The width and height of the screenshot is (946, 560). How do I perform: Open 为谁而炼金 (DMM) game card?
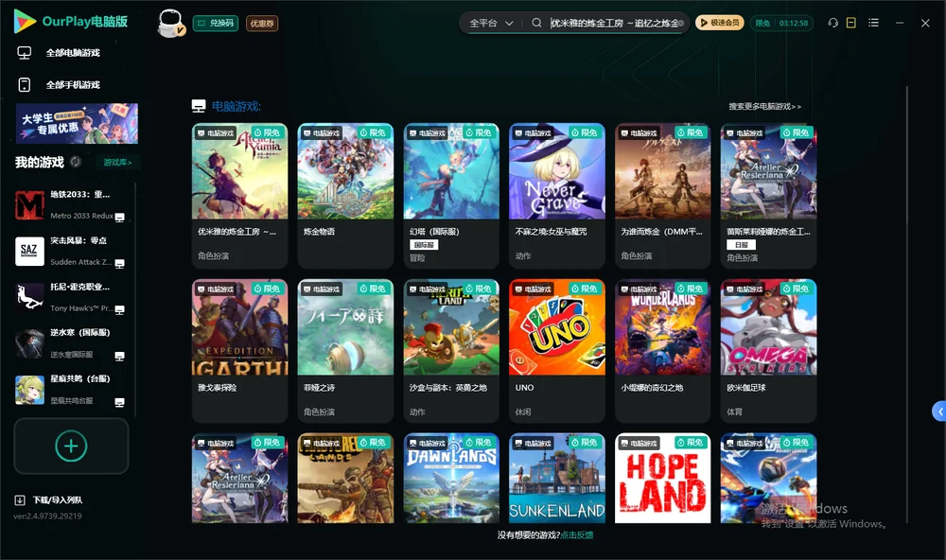tap(662, 196)
